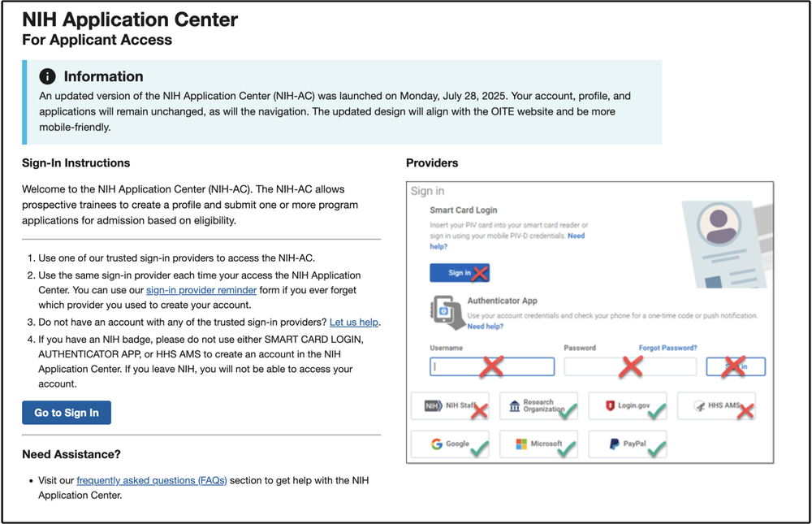This screenshot has height=524, width=812.
Task: Click the Microsoft four-color logo
Action: click(x=521, y=444)
